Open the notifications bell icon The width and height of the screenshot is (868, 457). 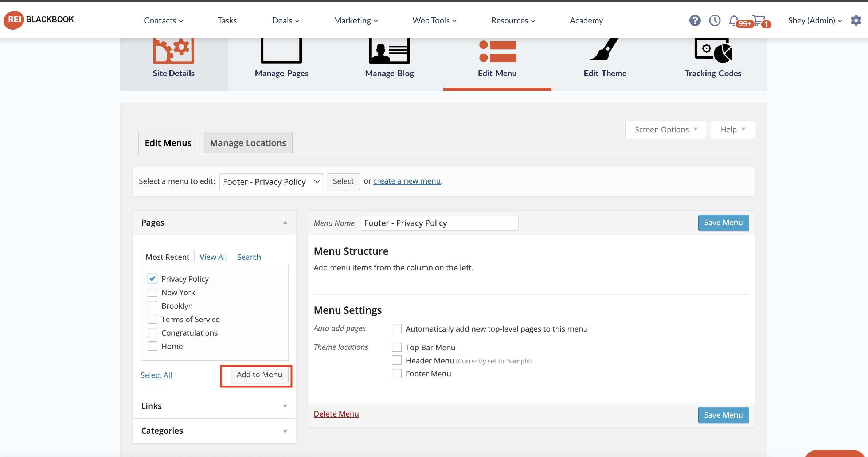coord(734,20)
